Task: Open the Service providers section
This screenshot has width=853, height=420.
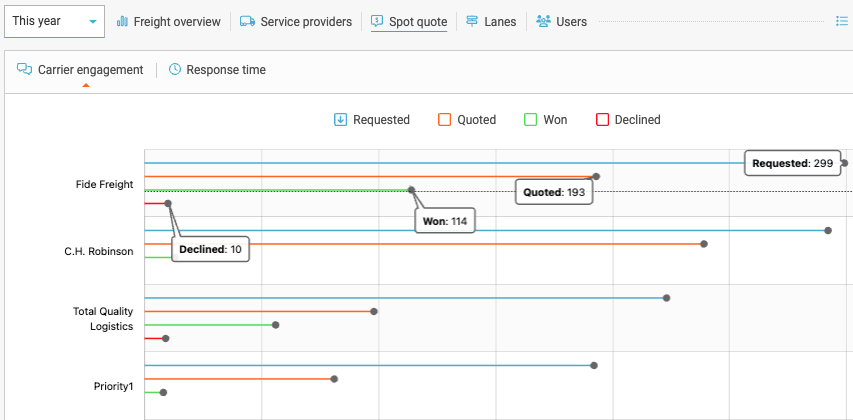Action: (x=306, y=21)
